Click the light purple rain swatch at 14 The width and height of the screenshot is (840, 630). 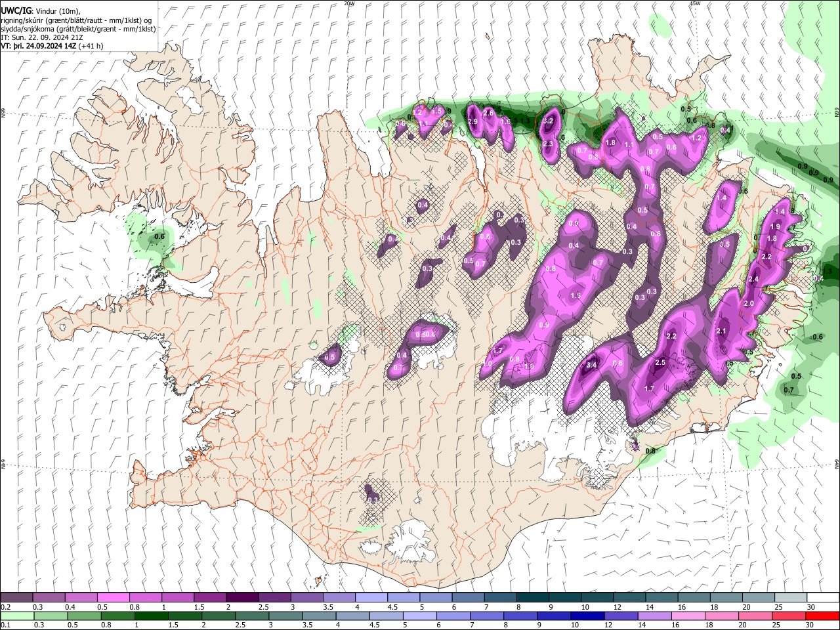[655, 616]
